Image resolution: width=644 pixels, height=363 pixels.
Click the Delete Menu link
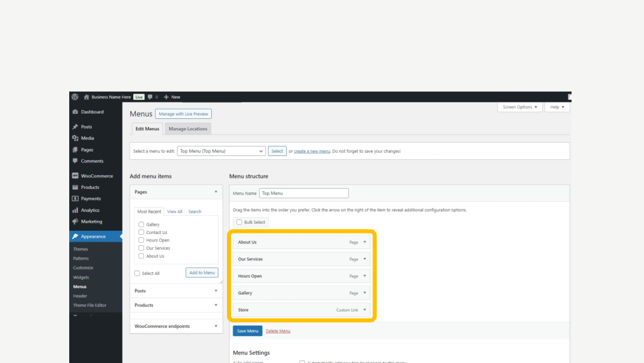pyautogui.click(x=278, y=331)
